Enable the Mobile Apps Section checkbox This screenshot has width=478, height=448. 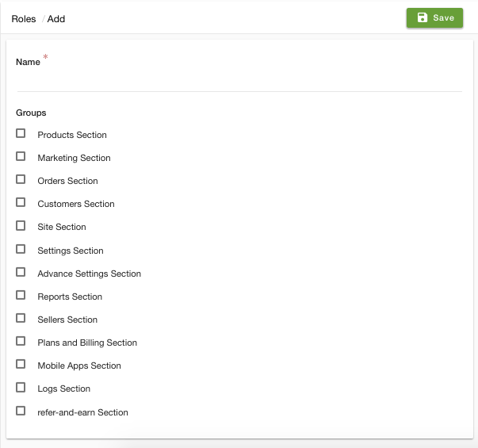(21, 364)
